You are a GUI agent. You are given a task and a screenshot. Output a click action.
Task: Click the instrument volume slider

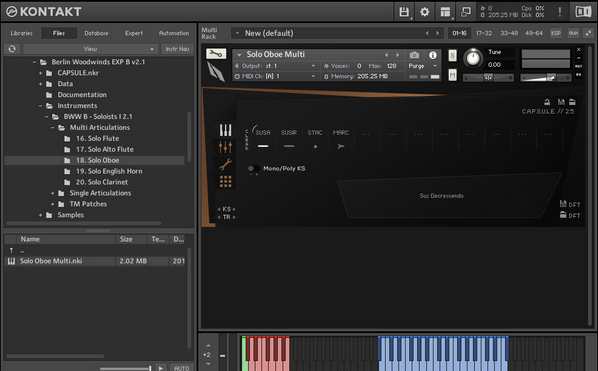click(546, 77)
